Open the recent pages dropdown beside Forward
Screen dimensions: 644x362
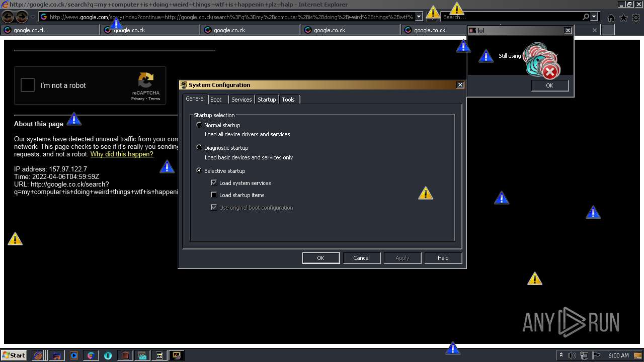pyautogui.click(x=33, y=17)
